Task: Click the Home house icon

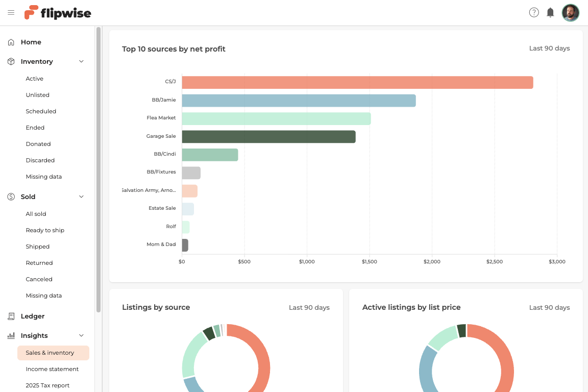Action: tap(11, 42)
